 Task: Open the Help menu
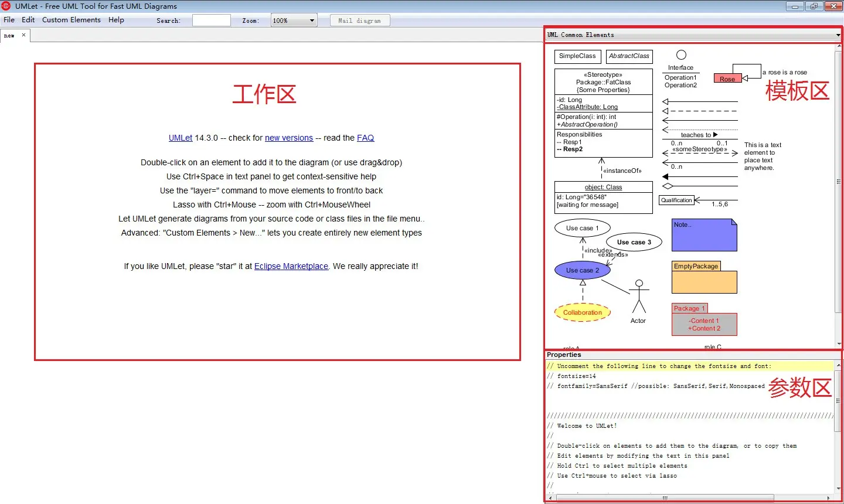[x=116, y=20]
